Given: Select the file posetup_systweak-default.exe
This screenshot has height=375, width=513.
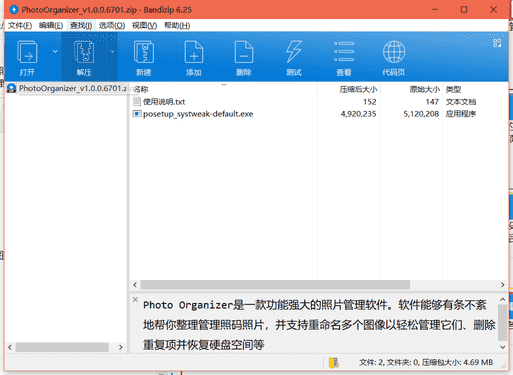Looking at the screenshot, I should pyautogui.click(x=198, y=114).
